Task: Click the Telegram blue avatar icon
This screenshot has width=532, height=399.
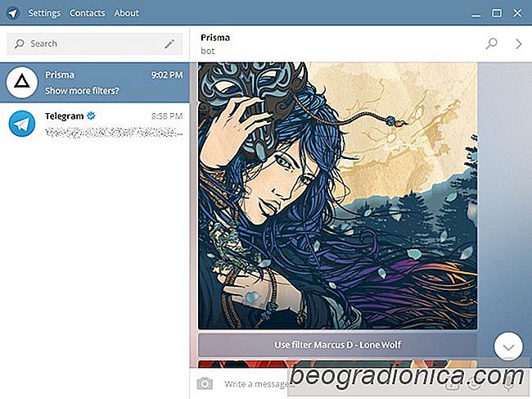Action: pos(22,124)
